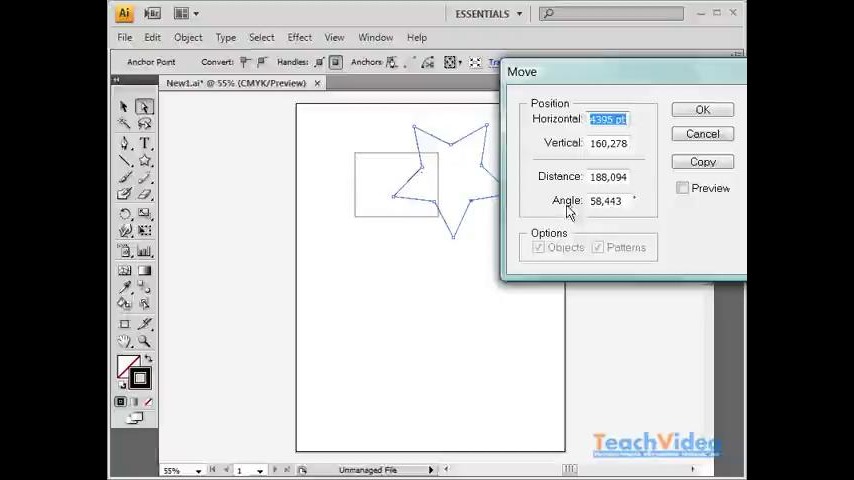Pick the Star shape tool

(144, 160)
